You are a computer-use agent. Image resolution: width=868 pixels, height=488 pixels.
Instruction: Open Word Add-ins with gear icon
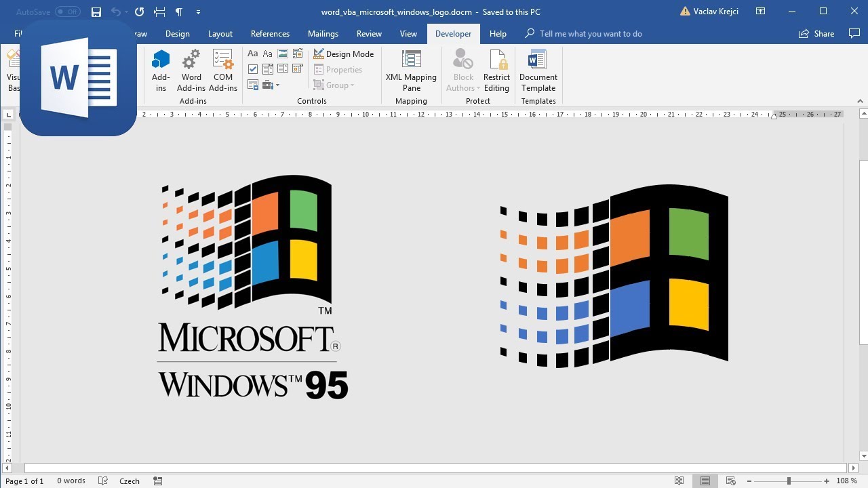pos(191,70)
